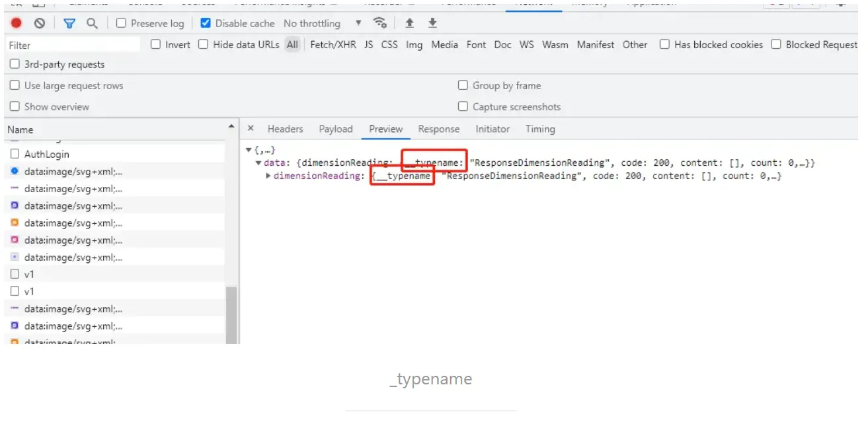
Task: Filter requests by Manifest
Action: [596, 44]
